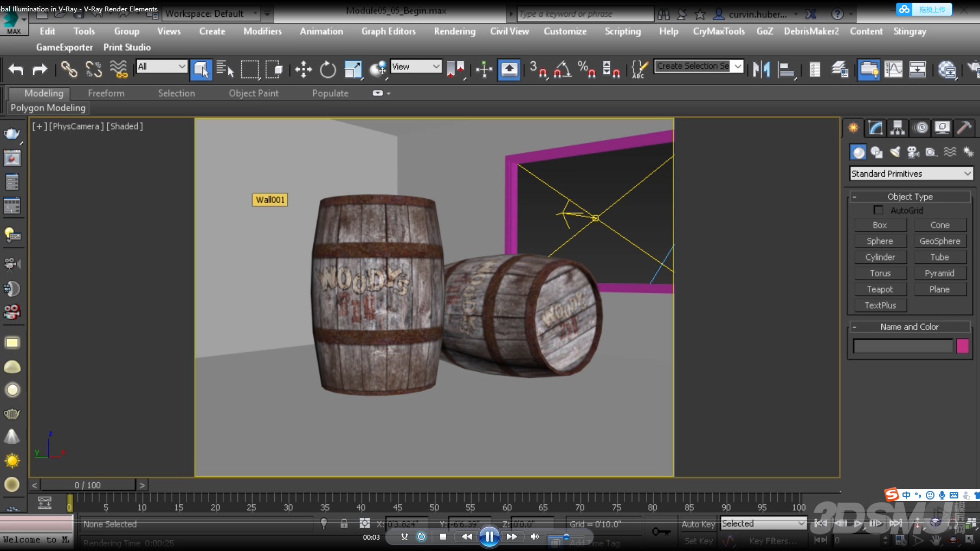
Task: Open the Display panel tab icon
Action: [942, 128]
